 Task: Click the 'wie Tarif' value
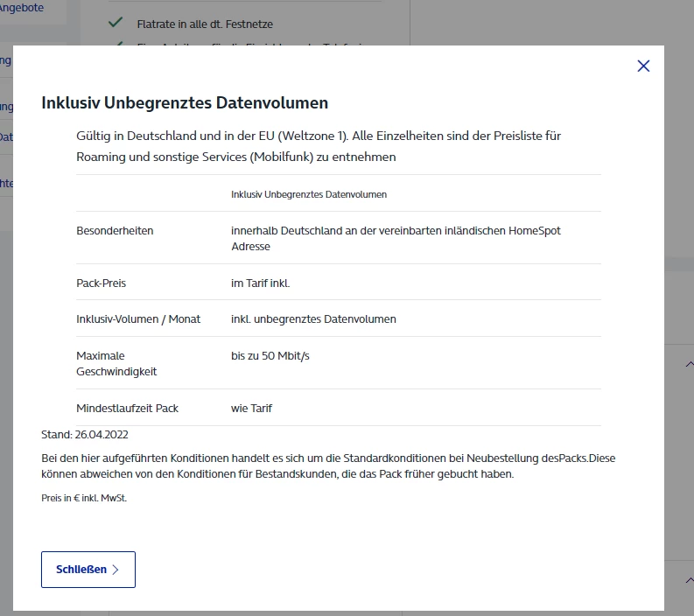tap(251, 409)
